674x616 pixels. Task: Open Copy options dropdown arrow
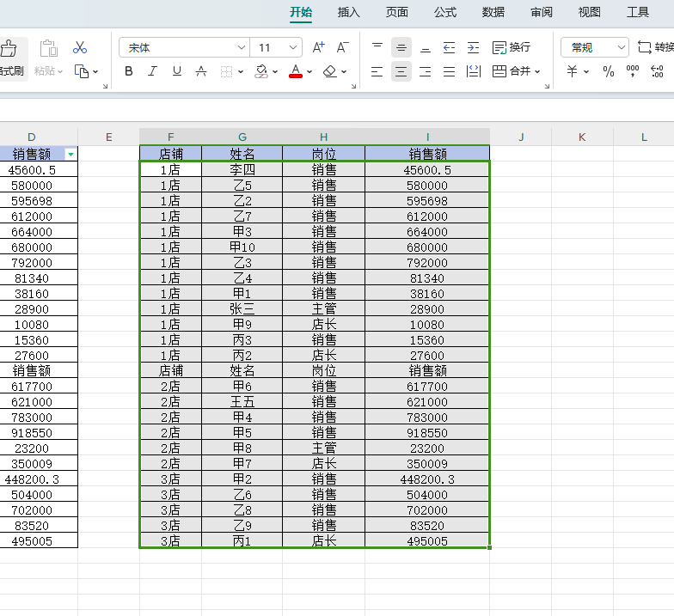(x=95, y=72)
